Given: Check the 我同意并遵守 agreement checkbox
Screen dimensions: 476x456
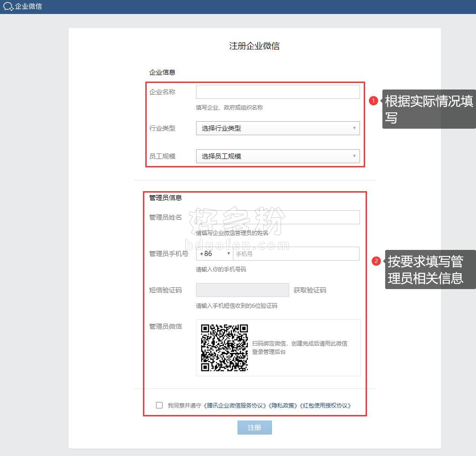Looking at the screenshot, I should click(x=159, y=405).
